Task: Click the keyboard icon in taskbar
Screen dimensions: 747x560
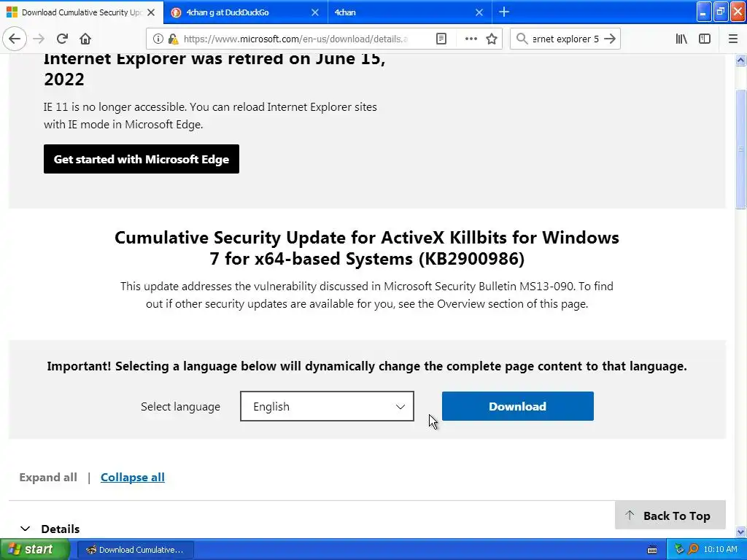Action: (652, 550)
